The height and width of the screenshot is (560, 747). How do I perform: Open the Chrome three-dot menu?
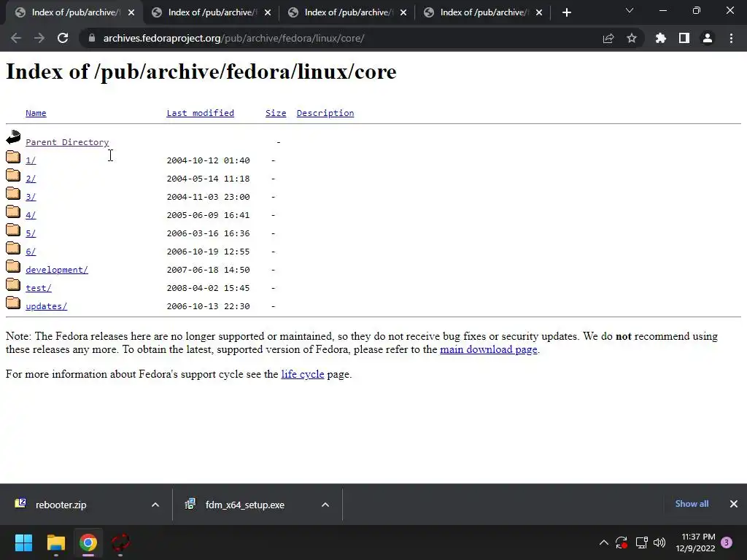click(731, 38)
